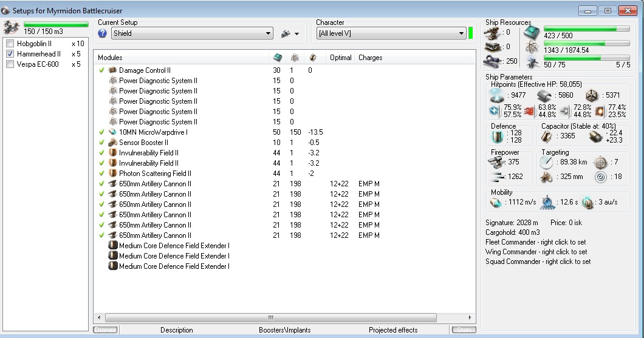Toggle the first 650mm Artillery Cannon II checkmark
Viewport: 644px width, 338px height.
click(102, 183)
